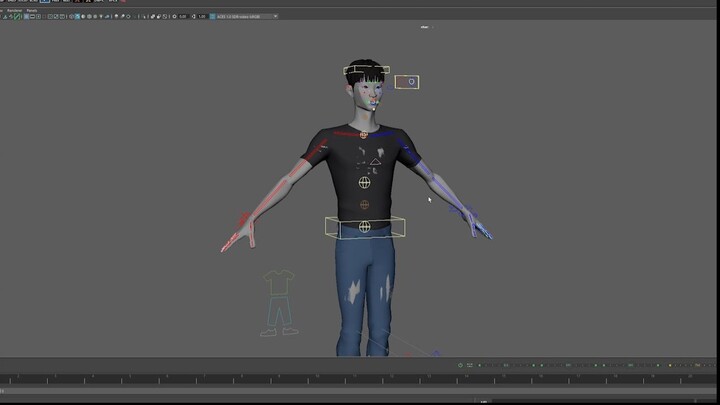This screenshot has width=720, height=405.
Task: Open the Panels panel menu
Action: [32, 11]
